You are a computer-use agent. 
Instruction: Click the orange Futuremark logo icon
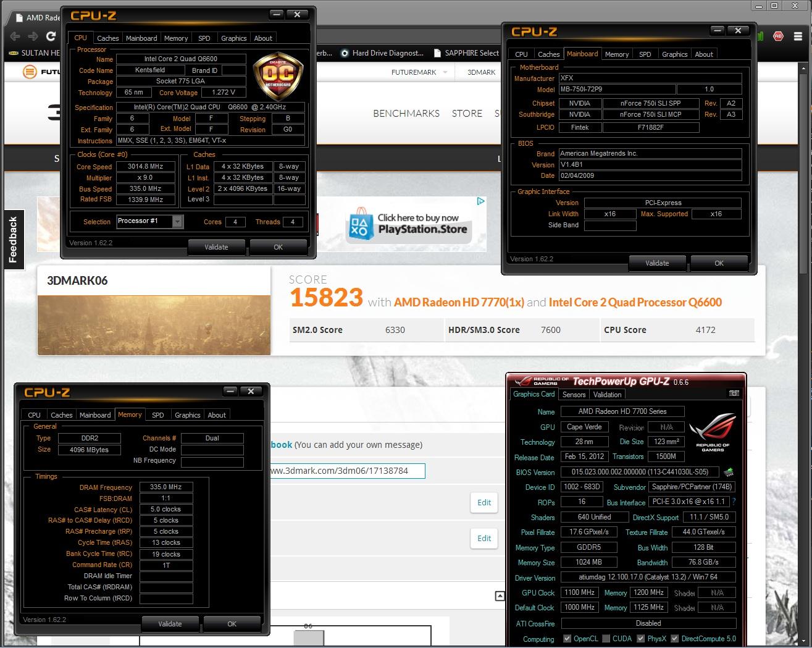[30, 72]
